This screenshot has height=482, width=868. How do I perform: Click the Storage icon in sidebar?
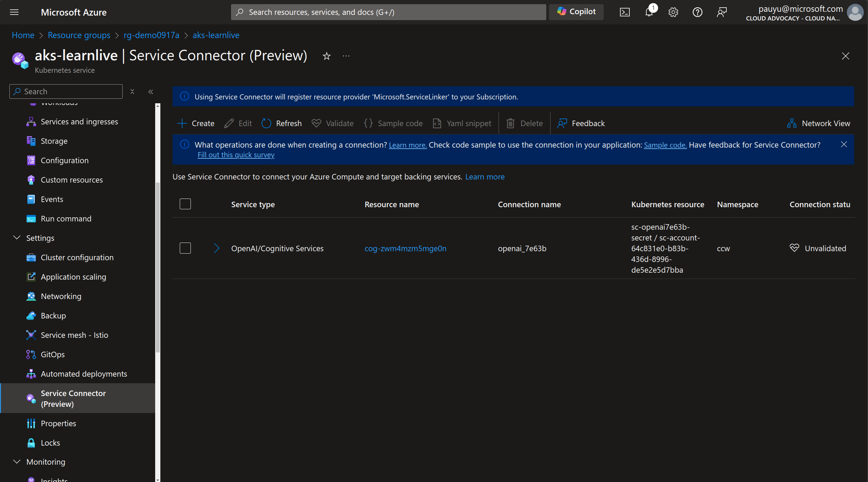click(x=31, y=141)
